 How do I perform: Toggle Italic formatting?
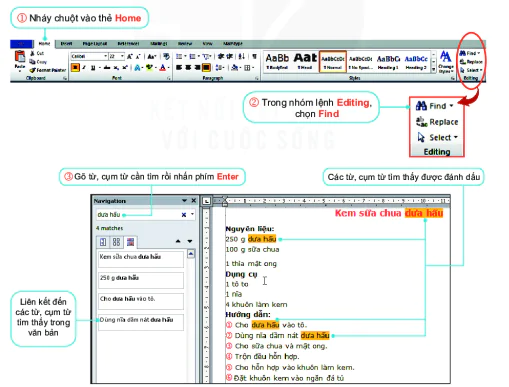coord(84,68)
